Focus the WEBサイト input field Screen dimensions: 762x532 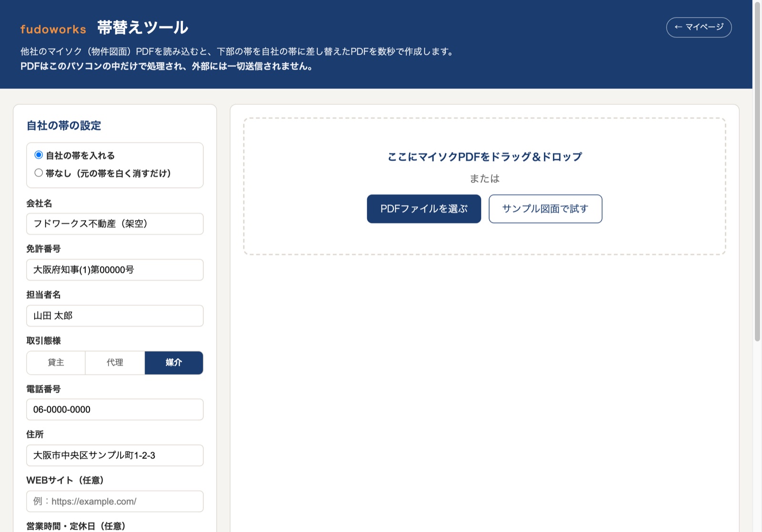coord(115,502)
